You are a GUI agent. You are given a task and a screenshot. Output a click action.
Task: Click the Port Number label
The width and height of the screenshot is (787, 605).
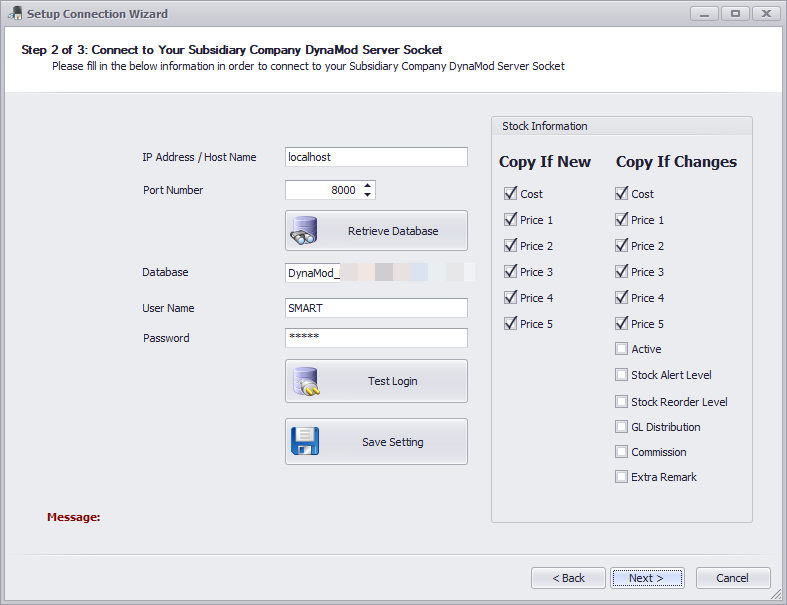tap(173, 190)
